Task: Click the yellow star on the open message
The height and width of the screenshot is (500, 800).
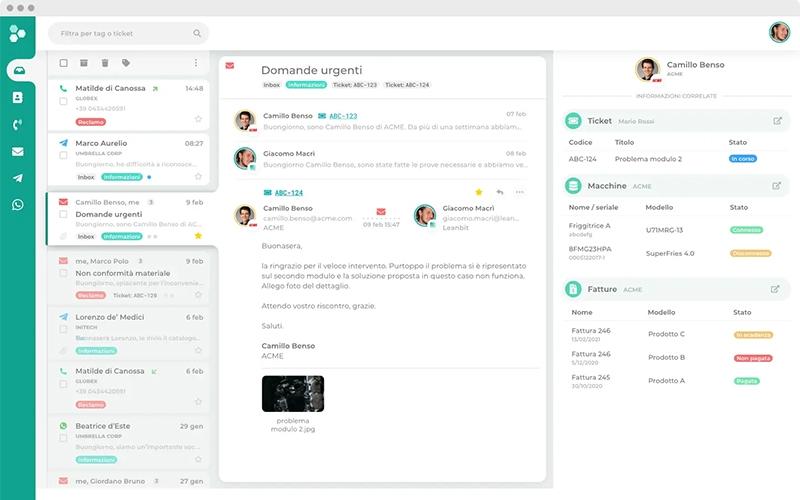Action: pos(479,192)
